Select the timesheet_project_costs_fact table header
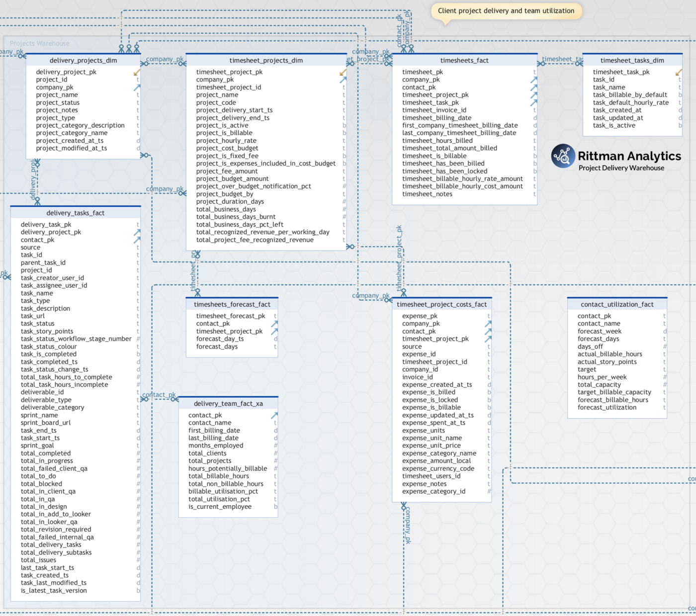This screenshot has height=616, width=696. (441, 304)
